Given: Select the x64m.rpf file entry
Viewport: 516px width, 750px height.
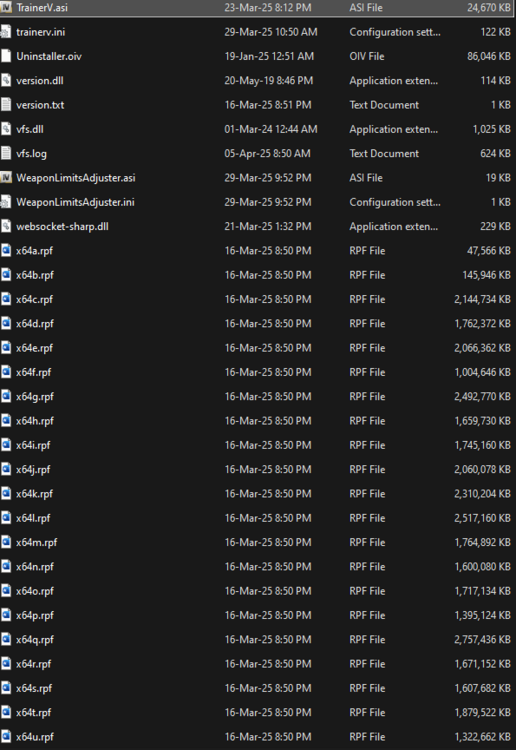Looking at the screenshot, I should tap(258, 542).
